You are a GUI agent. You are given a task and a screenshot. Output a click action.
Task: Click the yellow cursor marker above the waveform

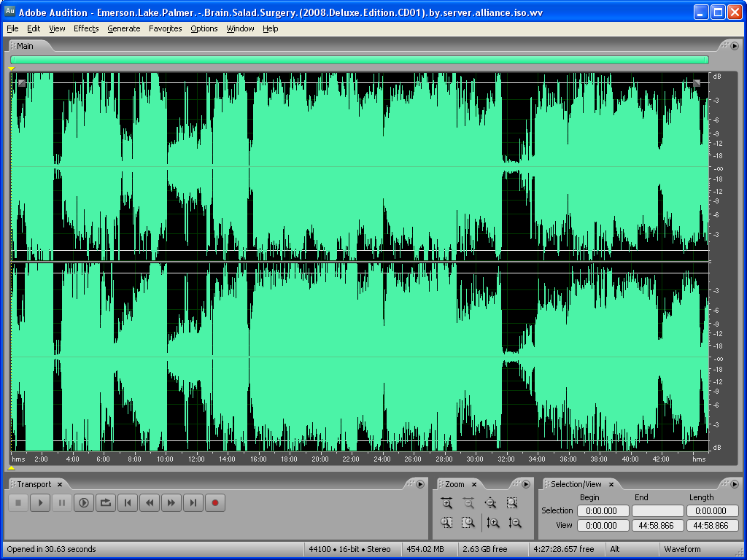12,69
